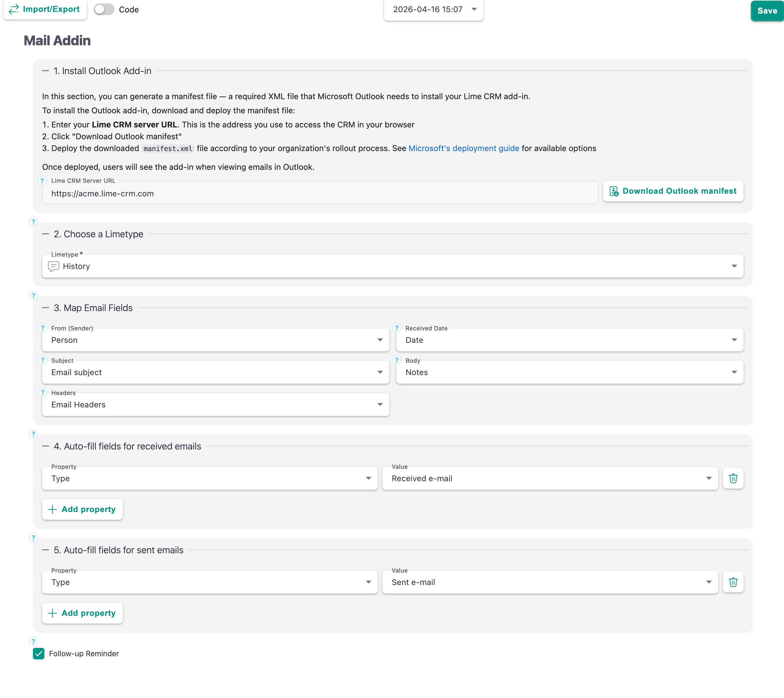Toggle the Code switch
Screen dimensions: 784x698
104,10
